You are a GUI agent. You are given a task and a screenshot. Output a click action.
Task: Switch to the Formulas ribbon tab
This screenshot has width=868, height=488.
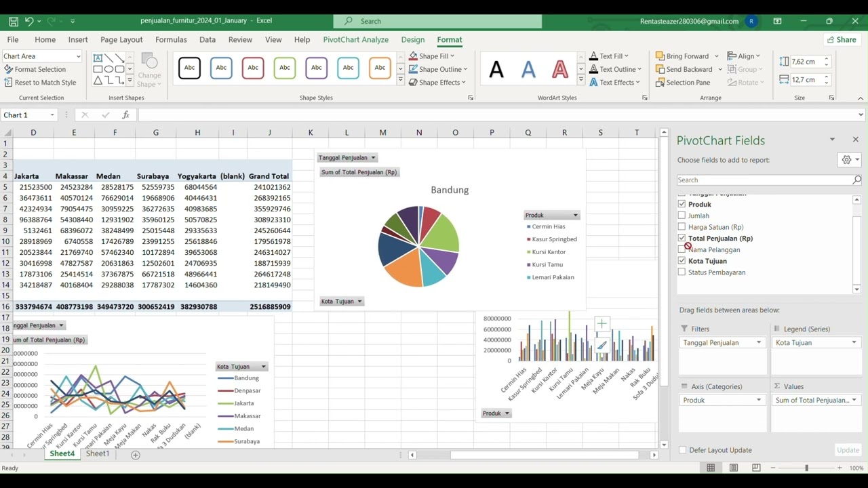tap(171, 40)
